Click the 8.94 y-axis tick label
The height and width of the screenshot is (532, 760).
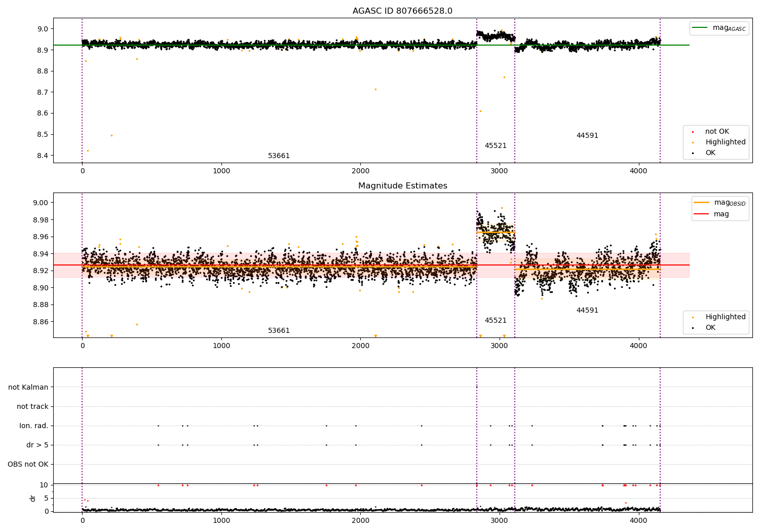(41, 254)
